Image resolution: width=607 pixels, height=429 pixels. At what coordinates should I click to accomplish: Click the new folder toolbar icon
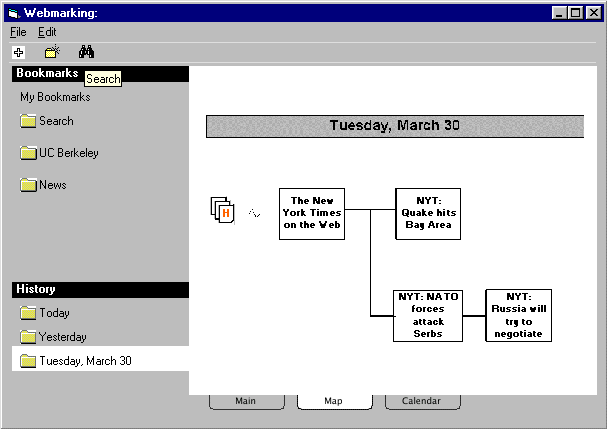52,51
